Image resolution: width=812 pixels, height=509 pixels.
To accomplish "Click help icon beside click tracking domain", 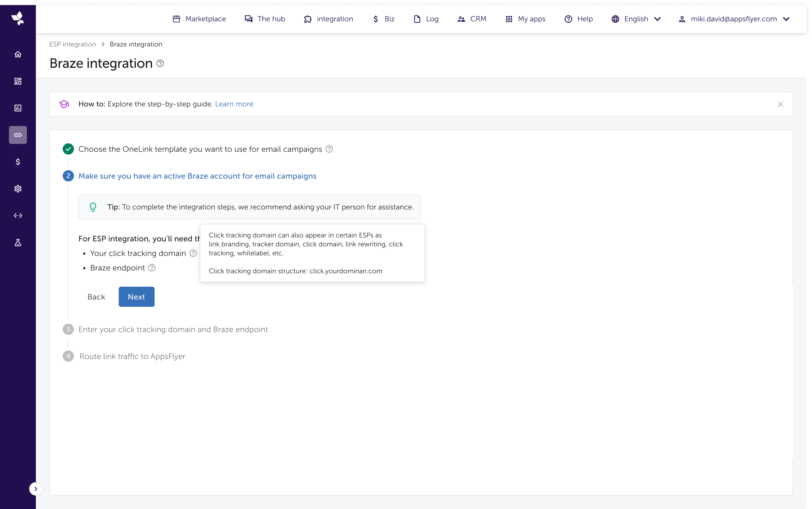I will (x=193, y=253).
